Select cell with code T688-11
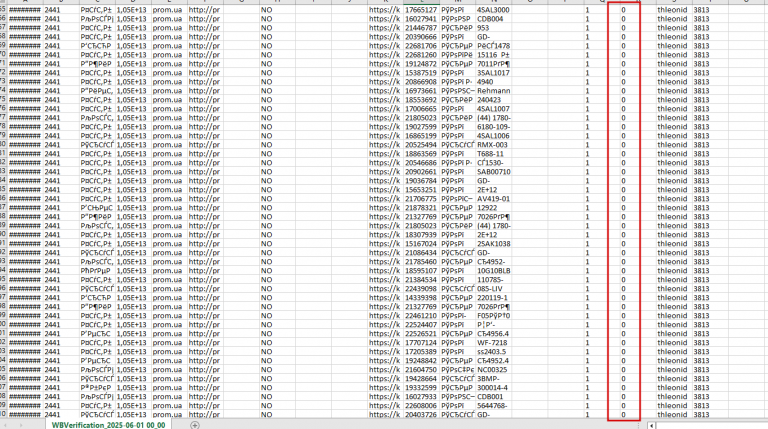 tap(493, 154)
